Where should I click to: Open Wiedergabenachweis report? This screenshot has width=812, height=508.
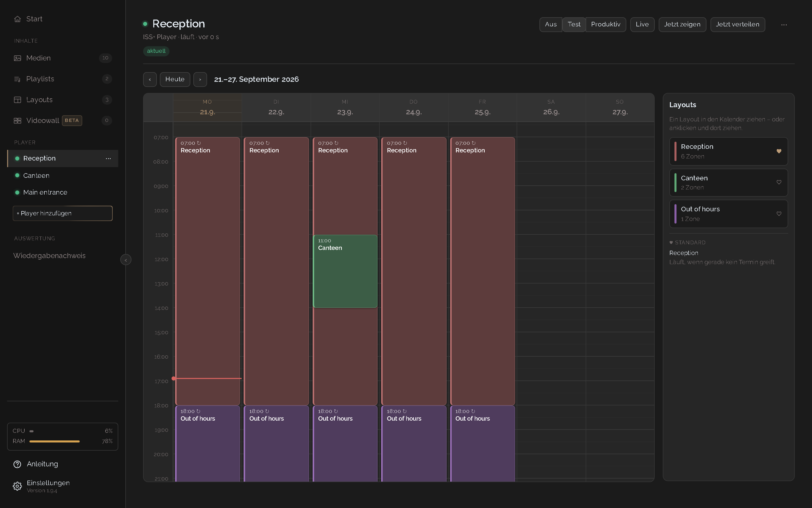click(49, 256)
